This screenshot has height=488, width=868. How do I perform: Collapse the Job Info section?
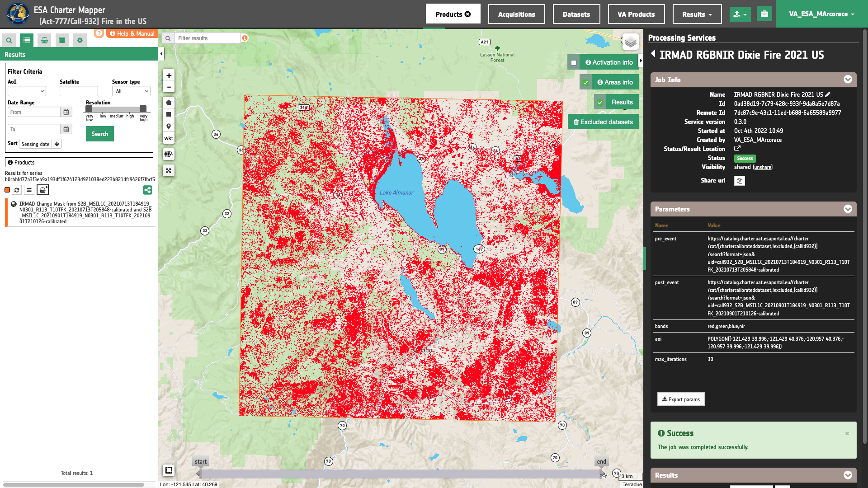click(848, 80)
